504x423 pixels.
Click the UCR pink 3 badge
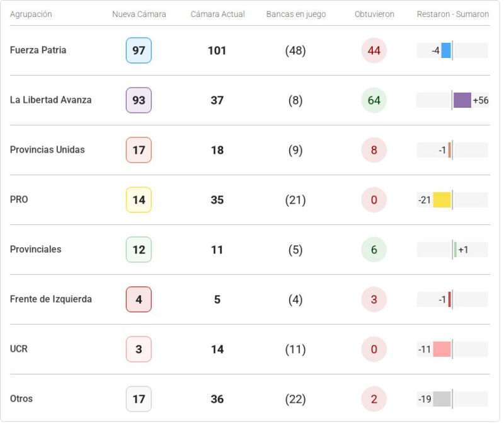click(139, 349)
